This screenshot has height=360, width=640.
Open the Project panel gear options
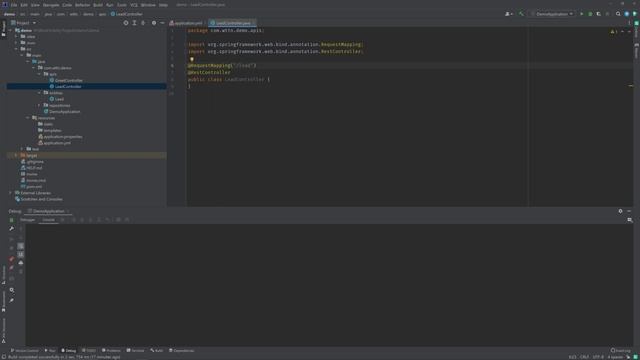pos(154,23)
